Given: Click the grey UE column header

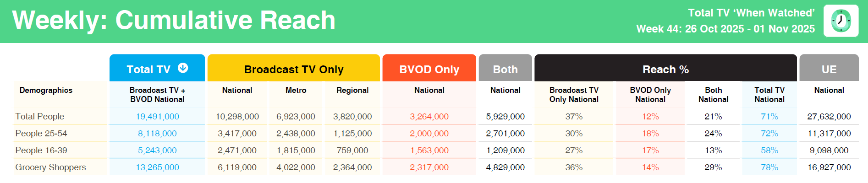Looking at the screenshot, I should pyautogui.click(x=829, y=69).
